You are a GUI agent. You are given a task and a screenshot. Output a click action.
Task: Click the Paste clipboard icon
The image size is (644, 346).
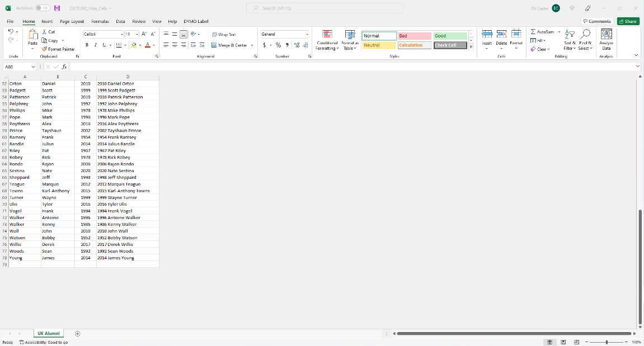[32, 35]
